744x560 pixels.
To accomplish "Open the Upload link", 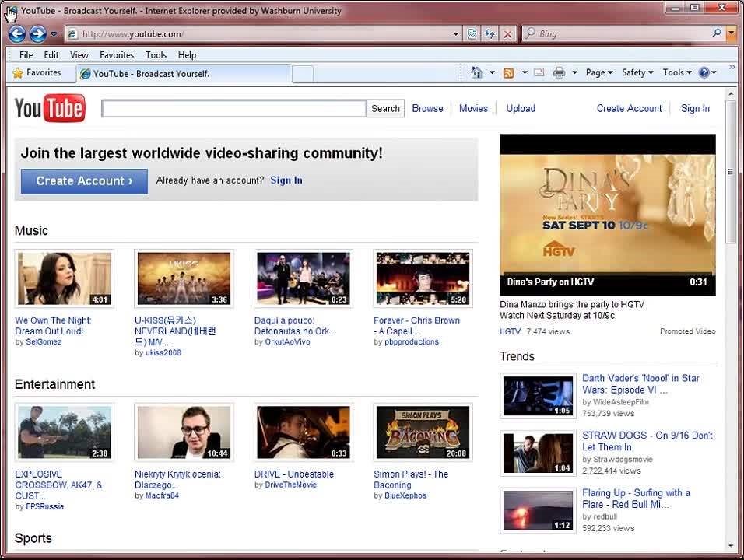I will coord(521,109).
